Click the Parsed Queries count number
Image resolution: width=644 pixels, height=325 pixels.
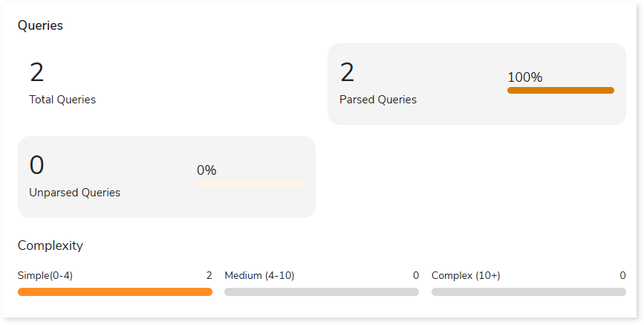(x=347, y=72)
